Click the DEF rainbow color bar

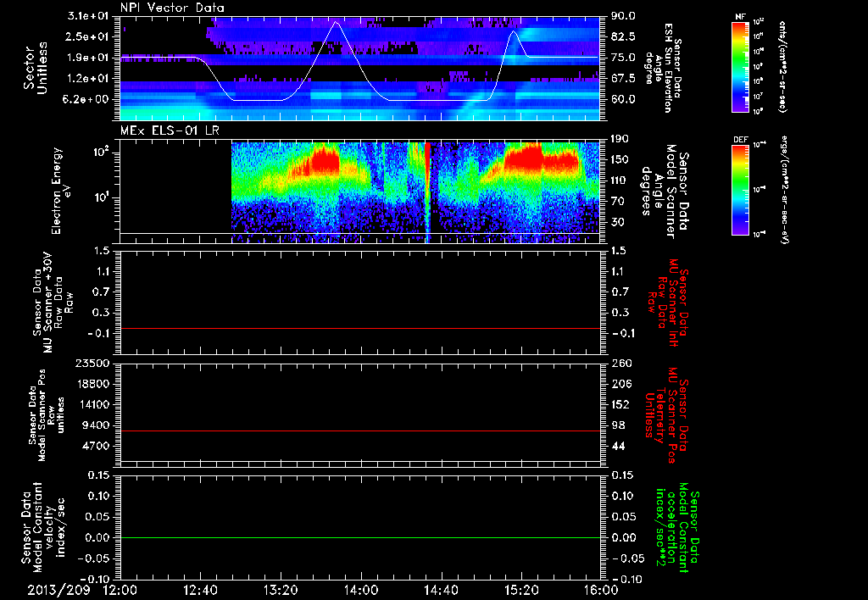coord(740,190)
